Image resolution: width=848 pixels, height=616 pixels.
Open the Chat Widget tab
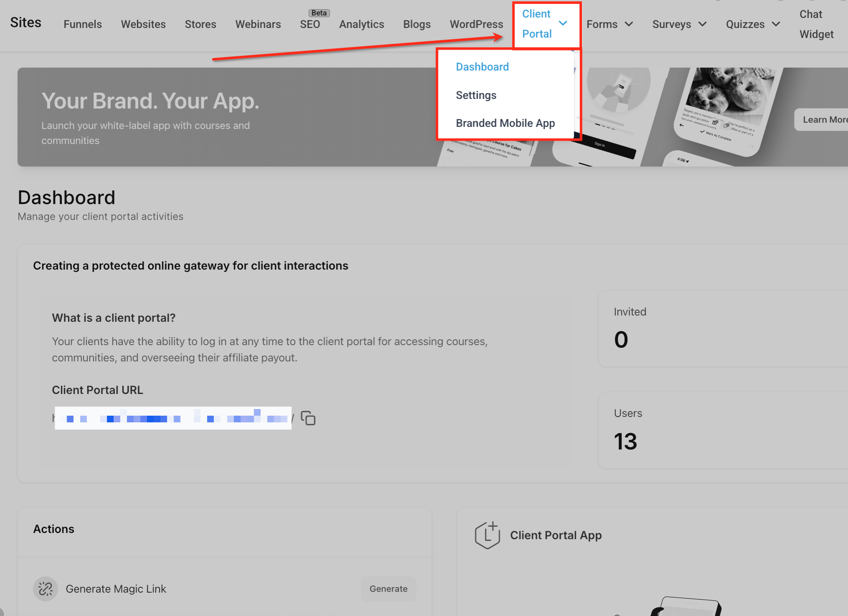pyautogui.click(x=816, y=24)
